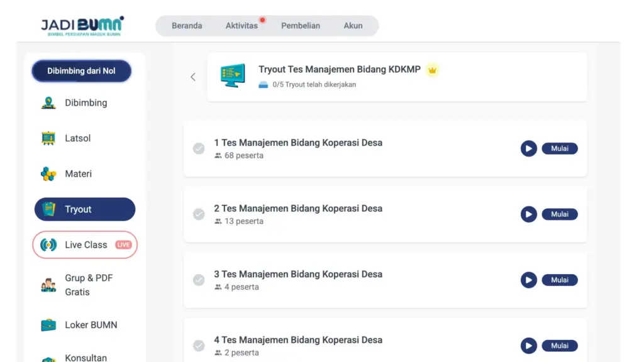Image resolution: width=644 pixels, height=362 pixels.
Task: Switch to the Aktivitas tab
Action: click(x=241, y=26)
